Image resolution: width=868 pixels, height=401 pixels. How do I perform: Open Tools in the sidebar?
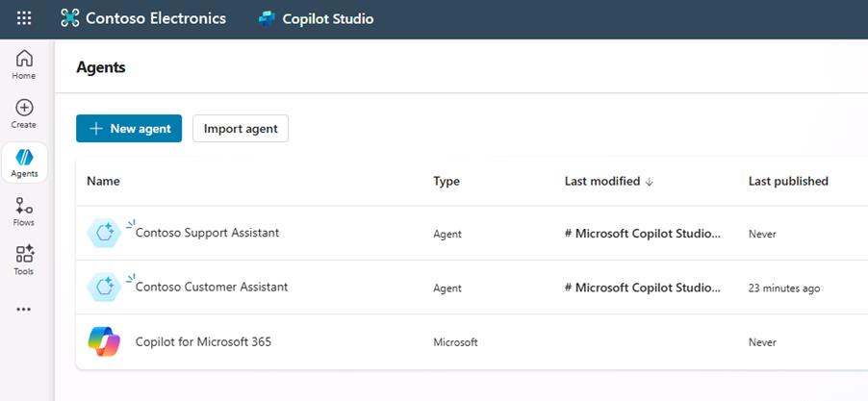coord(24,261)
